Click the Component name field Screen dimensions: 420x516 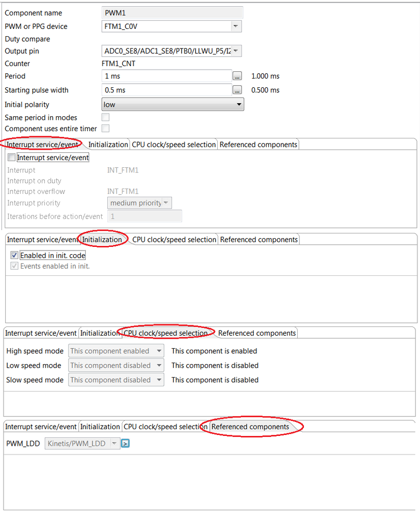172,13
